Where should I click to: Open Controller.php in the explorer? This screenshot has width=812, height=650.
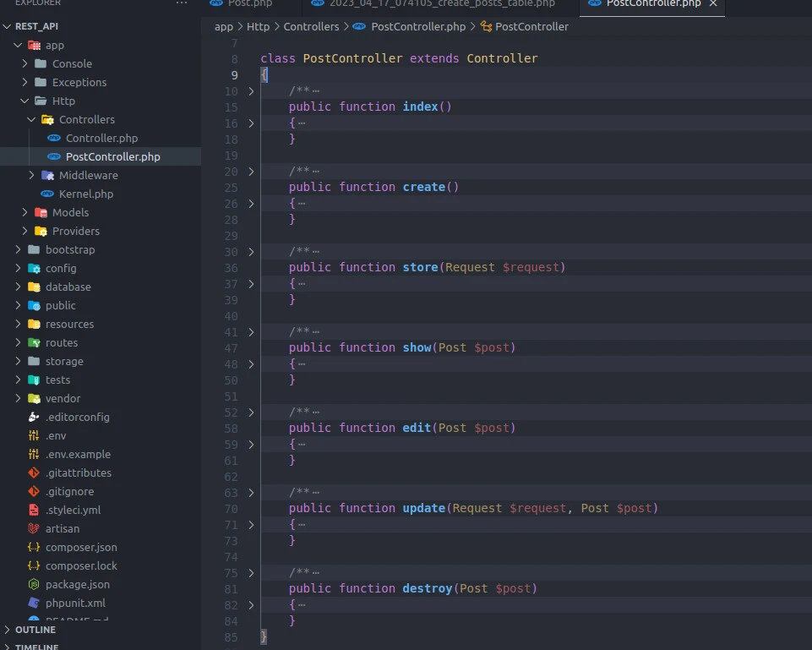(x=101, y=138)
